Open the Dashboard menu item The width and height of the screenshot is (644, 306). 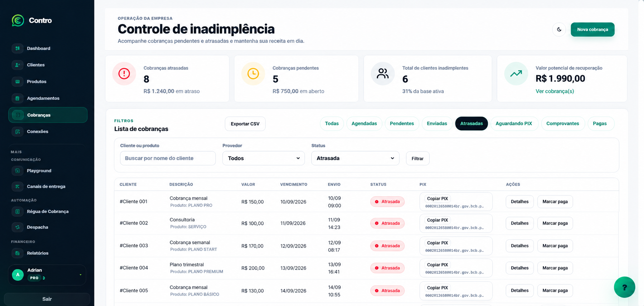(48, 48)
